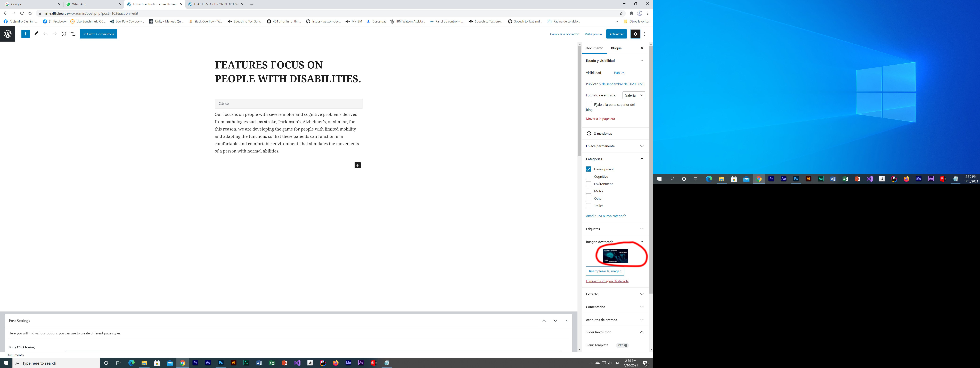Launch Firefox from the second monitor's taskbar
Screen dimensions: 980x368
click(x=906, y=179)
